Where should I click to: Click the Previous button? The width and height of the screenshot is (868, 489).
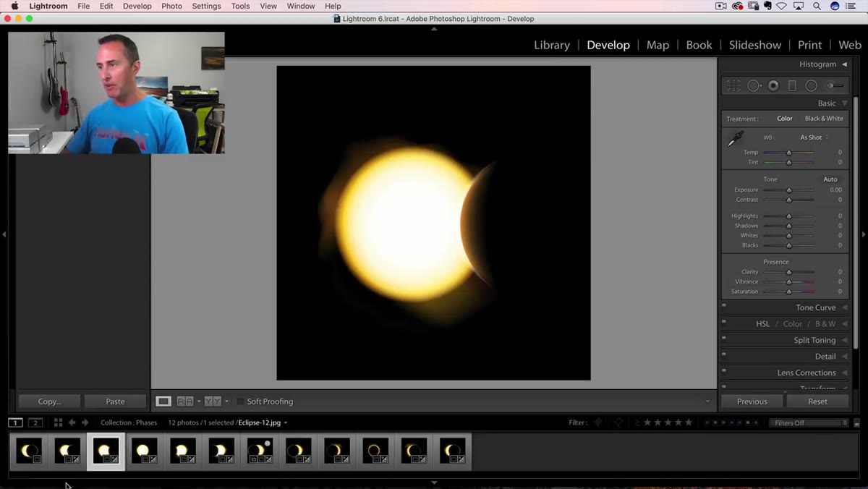click(x=752, y=401)
